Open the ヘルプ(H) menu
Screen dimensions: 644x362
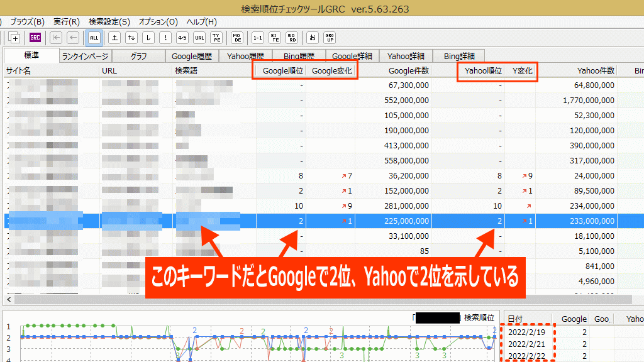(x=202, y=22)
